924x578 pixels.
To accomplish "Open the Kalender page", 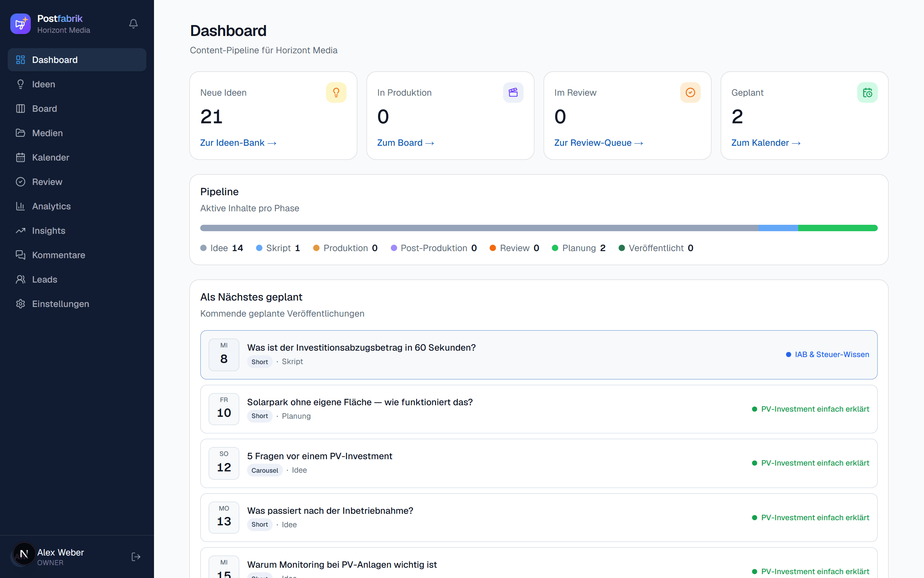I will point(77,157).
